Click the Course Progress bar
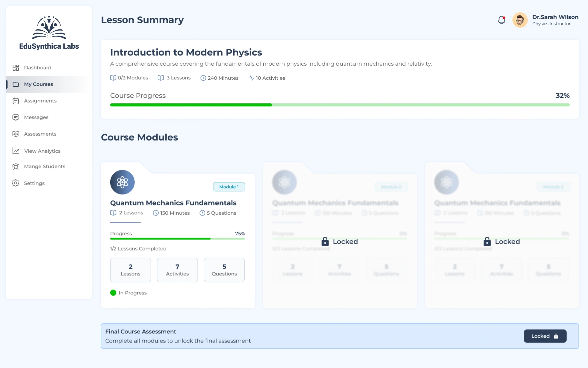The image size is (588, 368). click(340, 105)
